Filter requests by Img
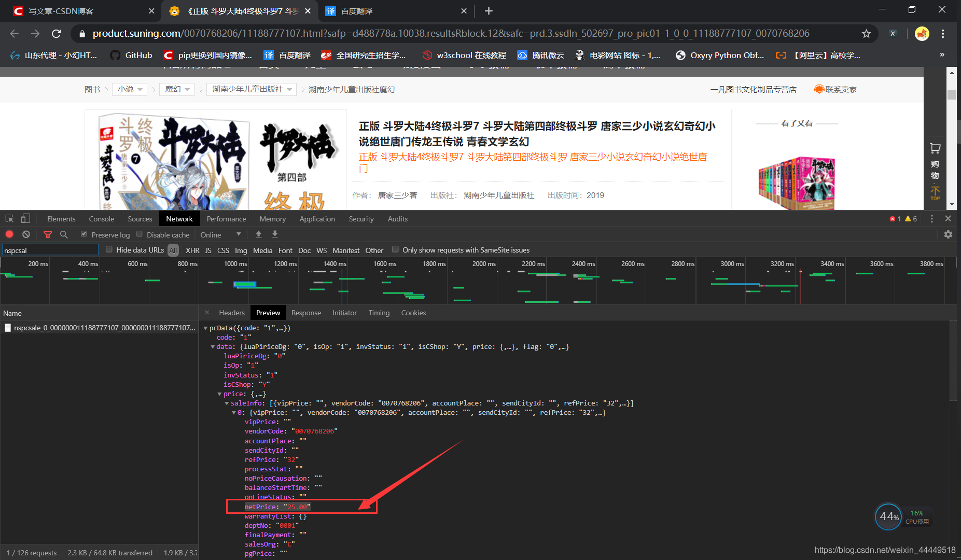Viewport: 961px width, 560px height. [x=241, y=250]
